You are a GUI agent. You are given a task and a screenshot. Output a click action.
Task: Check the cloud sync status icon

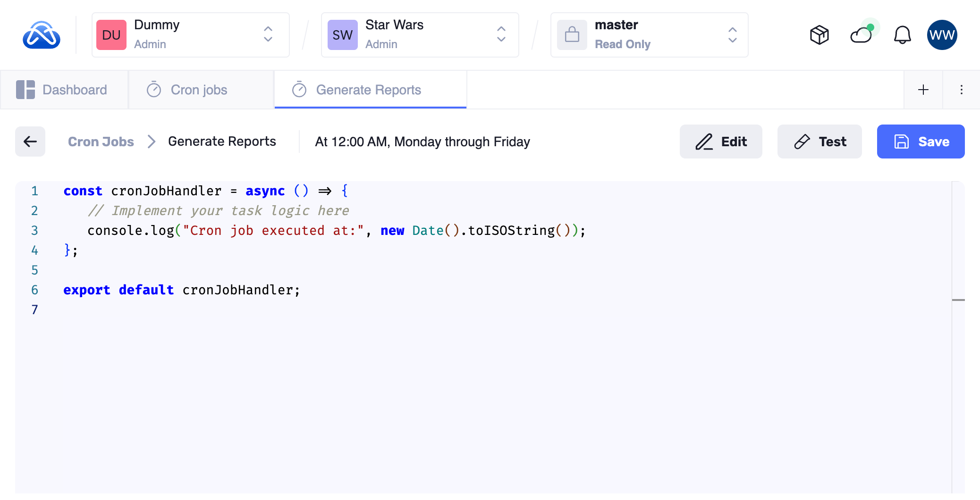pyautogui.click(x=861, y=35)
